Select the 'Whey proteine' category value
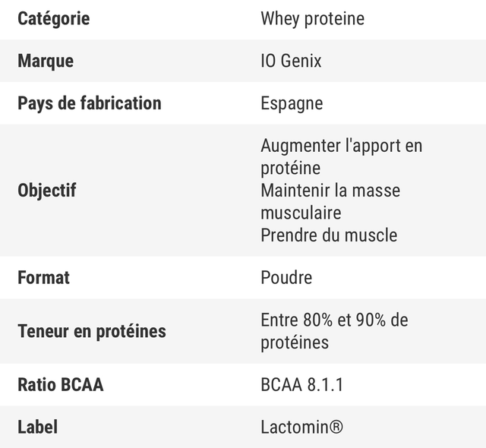 (312, 18)
